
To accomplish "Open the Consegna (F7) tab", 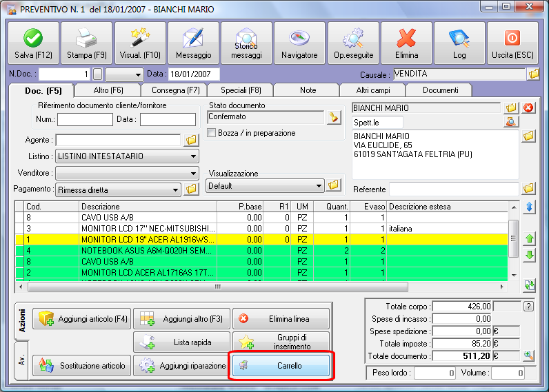I will (x=175, y=90).
